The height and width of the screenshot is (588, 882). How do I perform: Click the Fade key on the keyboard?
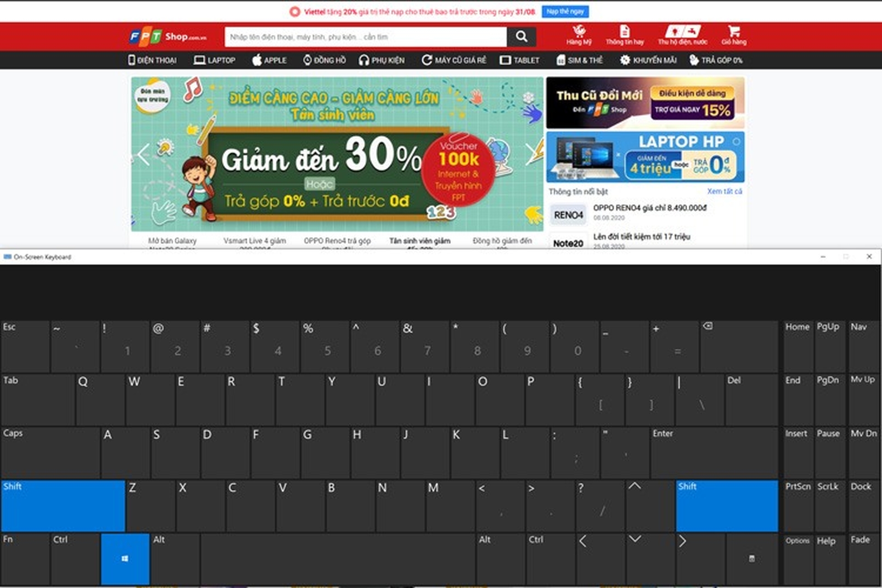pyautogui.click(x=864, y=559)
